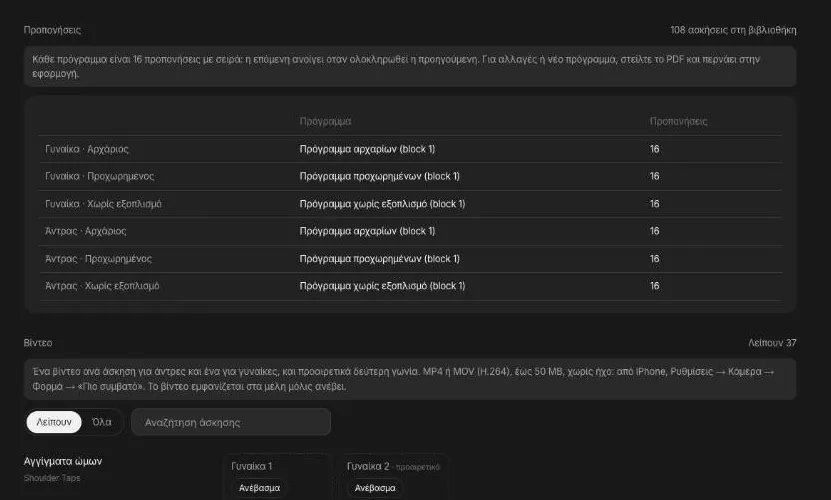Click the 108 ασκήσεις στη βιβλιοθήκη text

(x=733, y=30)
